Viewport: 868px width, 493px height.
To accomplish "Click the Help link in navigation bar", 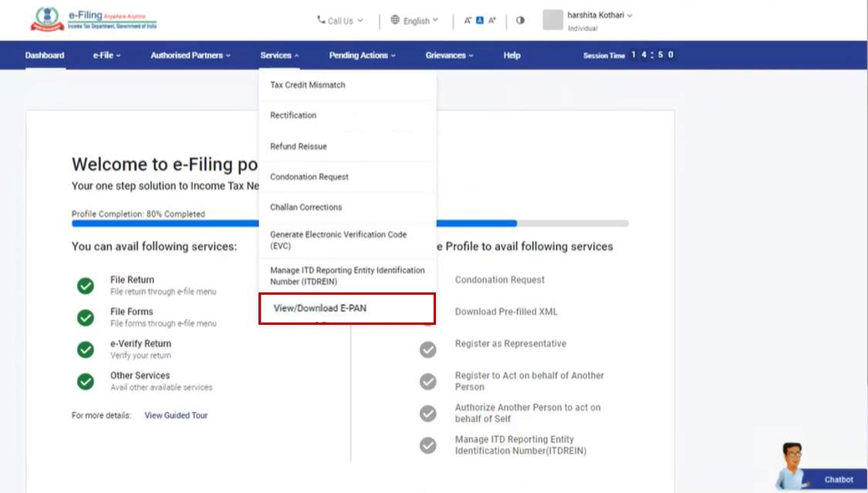I will (512, 56).
